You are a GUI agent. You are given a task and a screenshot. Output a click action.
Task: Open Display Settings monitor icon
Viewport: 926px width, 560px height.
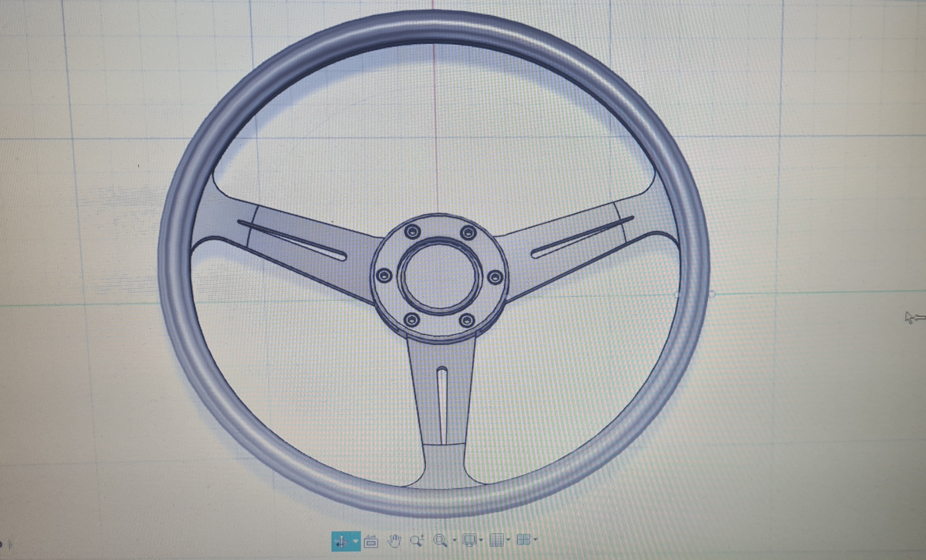(x=469, y=540)
